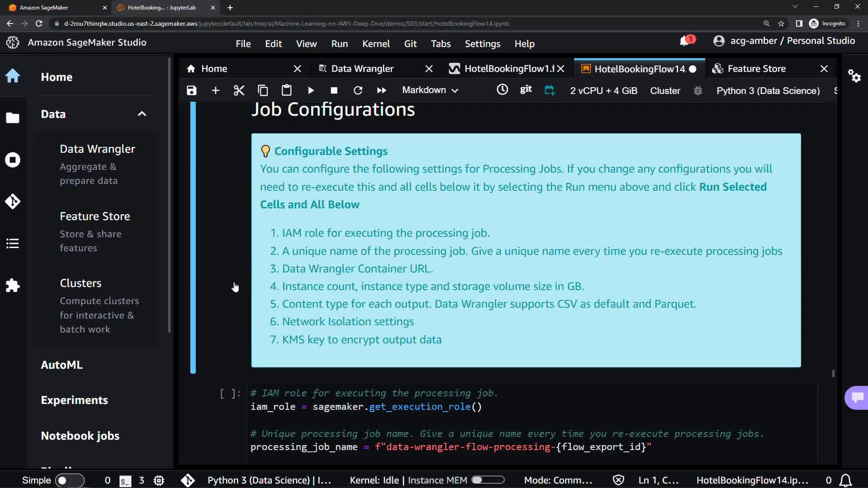Click the 2 vCPU + 4 GiB instance button
Screen dimensions: 868x488
coord(604,90)
